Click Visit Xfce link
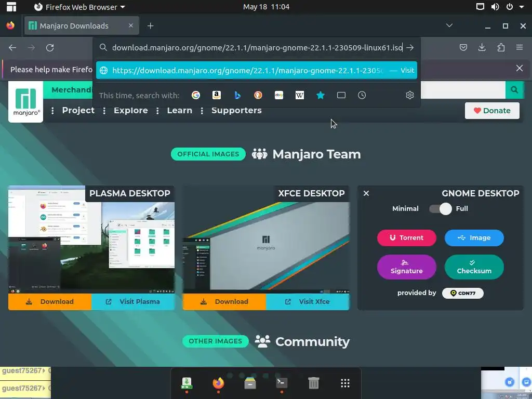The width and height of the screenshot is (532, 399). pyautogui.click(x=308, y=302)
